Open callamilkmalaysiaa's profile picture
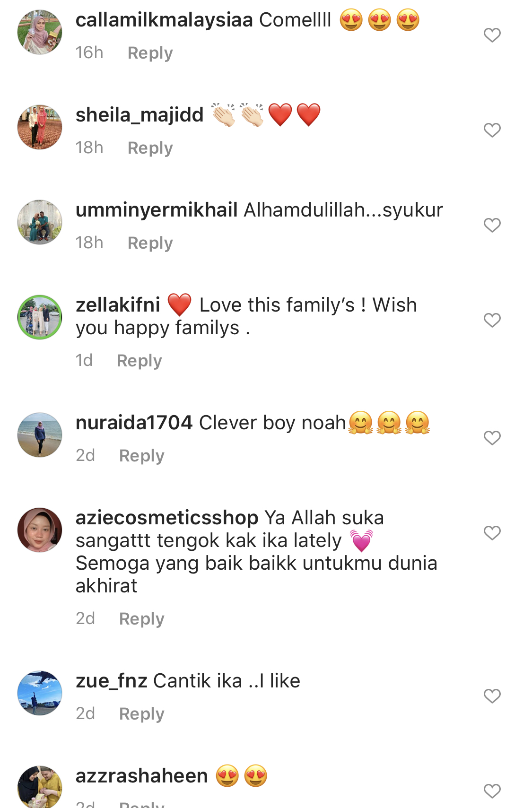This screenshot has height=808, width=532. click(40, 32)
